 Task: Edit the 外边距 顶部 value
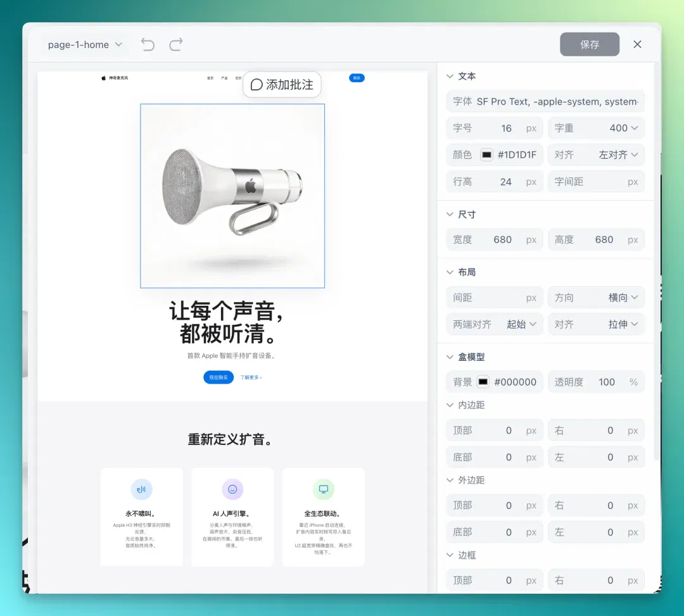495,506
